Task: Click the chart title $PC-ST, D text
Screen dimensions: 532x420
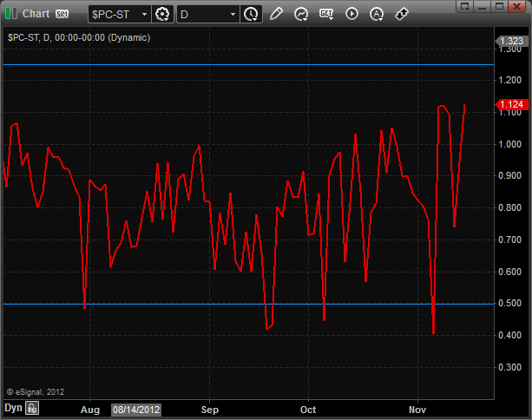Action: [x=79, y=37]
